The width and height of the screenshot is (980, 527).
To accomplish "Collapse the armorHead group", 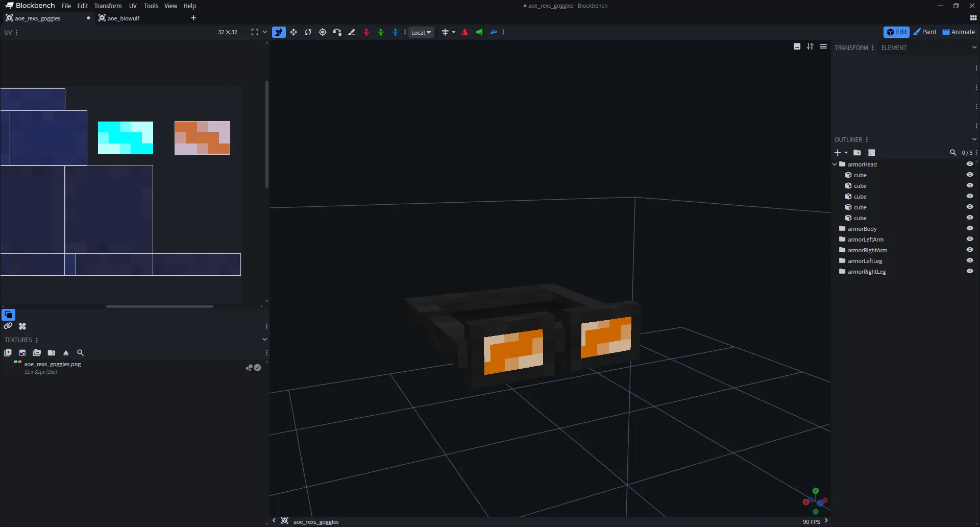I will pyautogui.click(x=835, y=164).
